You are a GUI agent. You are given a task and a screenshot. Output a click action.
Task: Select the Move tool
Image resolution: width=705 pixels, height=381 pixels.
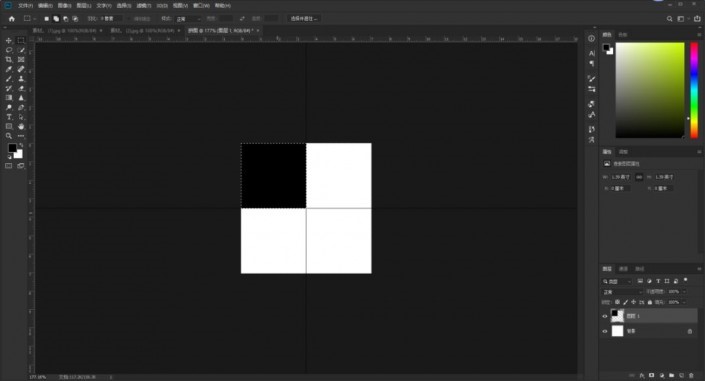[9, 40]
